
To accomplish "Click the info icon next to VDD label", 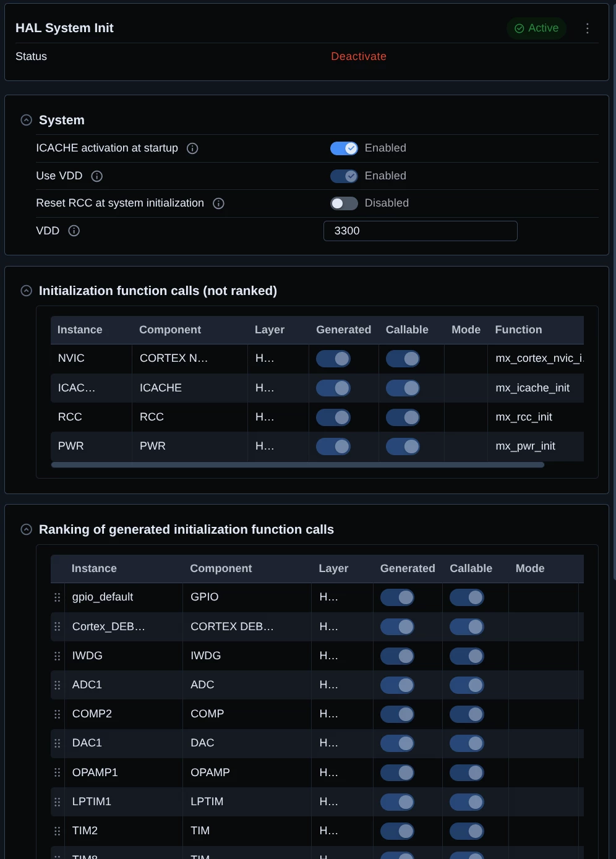I will [74, 231].
